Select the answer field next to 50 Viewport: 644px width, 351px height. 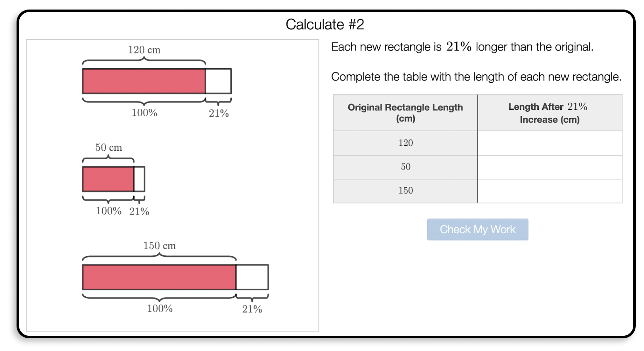[x=549, y=167]
